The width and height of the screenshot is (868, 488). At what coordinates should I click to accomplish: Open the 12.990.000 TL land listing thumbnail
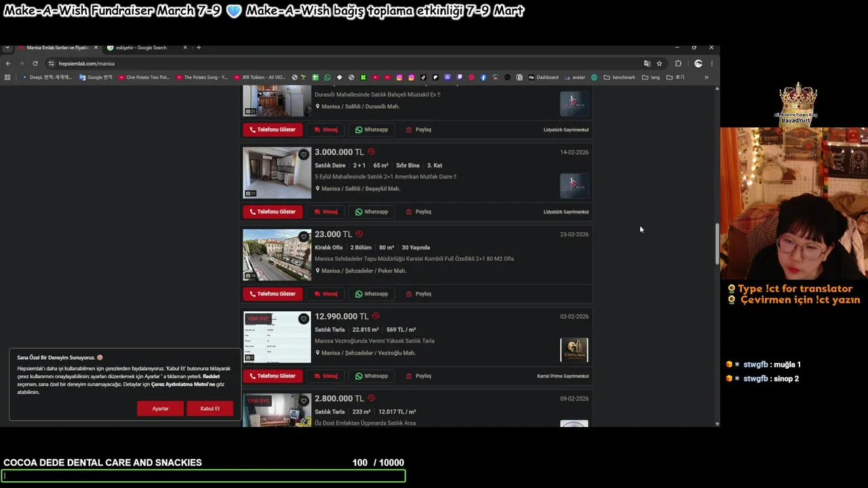click(277, 337)
